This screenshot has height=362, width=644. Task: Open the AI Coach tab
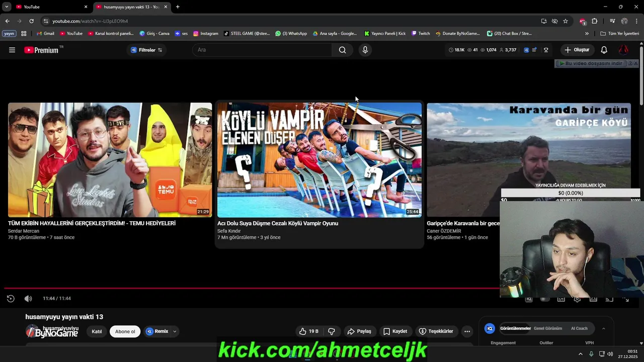click(579, 328)
